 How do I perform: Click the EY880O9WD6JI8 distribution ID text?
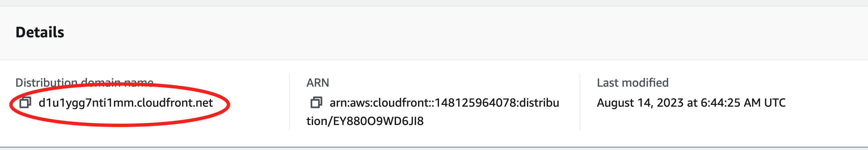point(378,121)
